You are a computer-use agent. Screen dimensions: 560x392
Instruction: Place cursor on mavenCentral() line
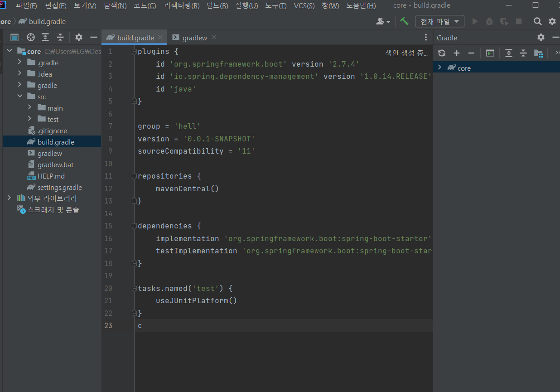(x=187, y=189)
